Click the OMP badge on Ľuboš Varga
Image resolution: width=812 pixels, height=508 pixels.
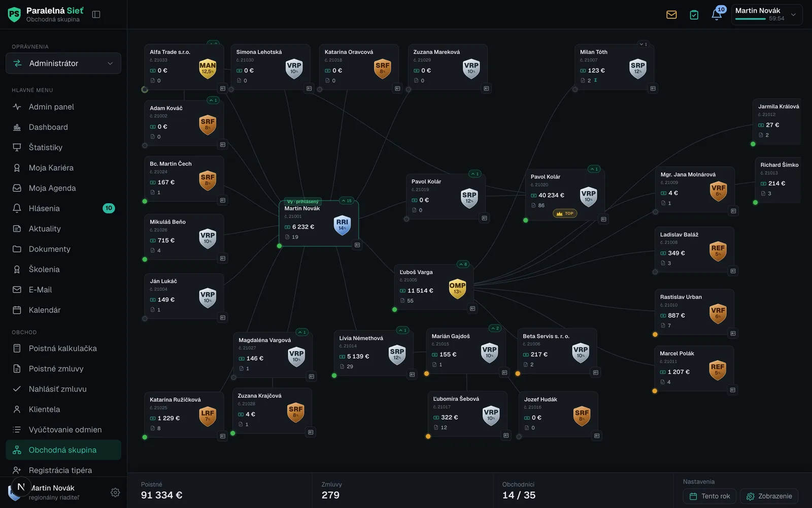457,288
